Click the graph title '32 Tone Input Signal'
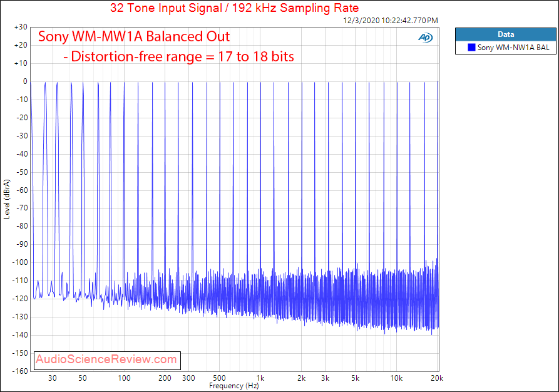 (x=235, y=8)
